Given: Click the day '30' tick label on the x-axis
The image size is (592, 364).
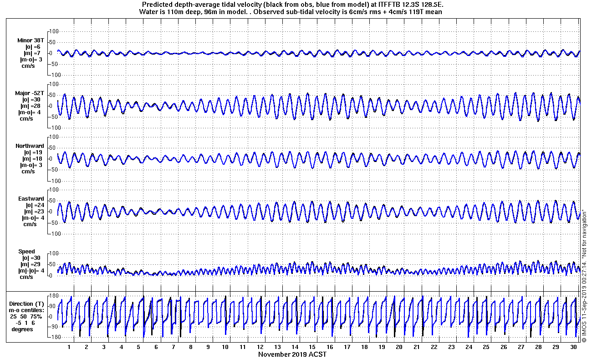Looking at the screenshot, I should [x=573, y=347].
